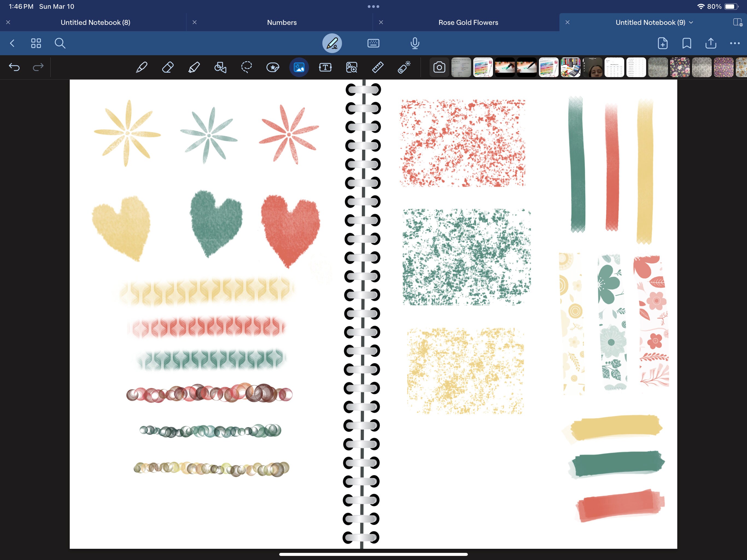Select the photo scan tool

(x=352, y=67)
